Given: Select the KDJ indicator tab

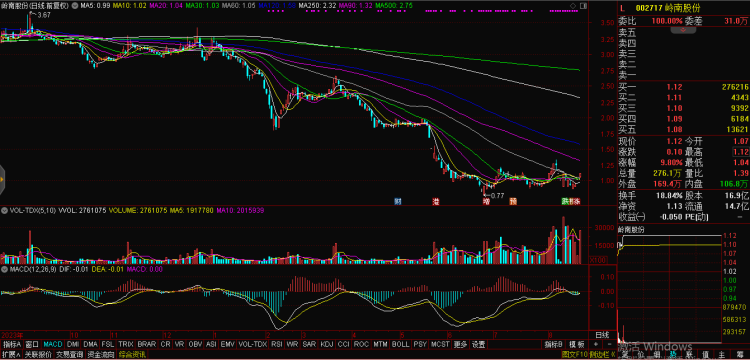Looking at the screenshot, I should click(327, 344).
